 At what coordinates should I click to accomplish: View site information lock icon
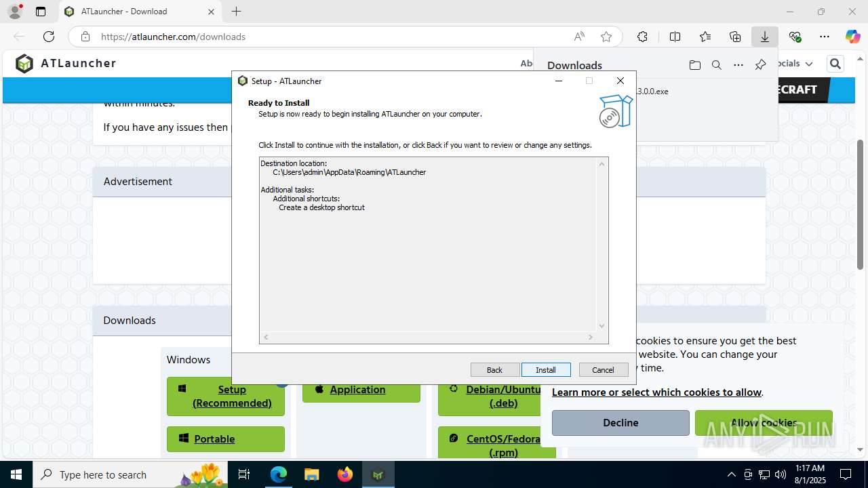click(85, 37)
